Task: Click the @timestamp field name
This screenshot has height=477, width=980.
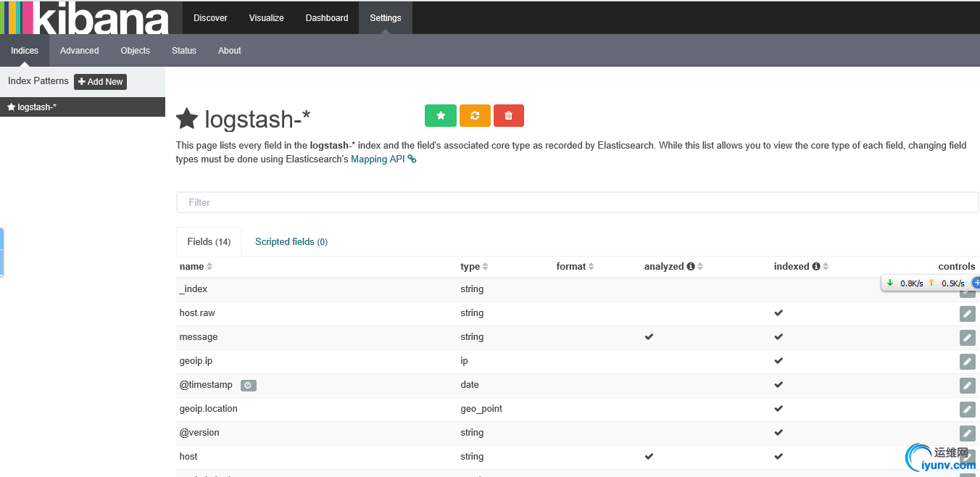Action: (206, 385)
